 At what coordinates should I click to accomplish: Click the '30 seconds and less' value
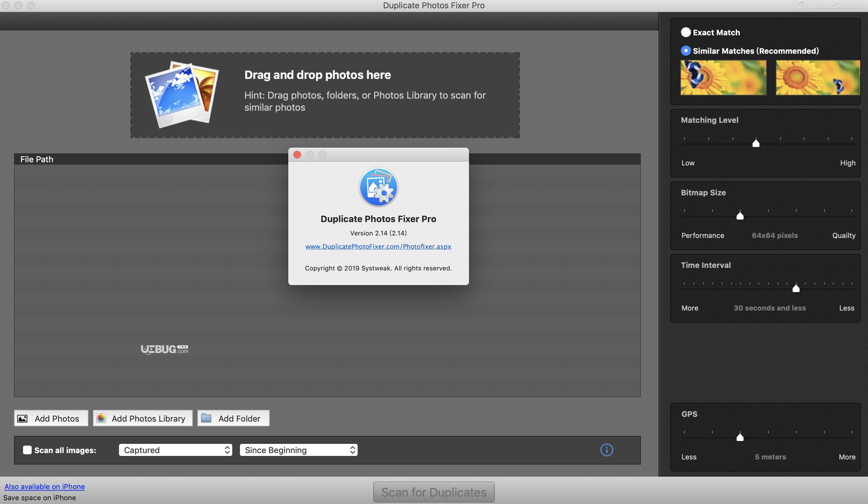(x=769, y=308)
